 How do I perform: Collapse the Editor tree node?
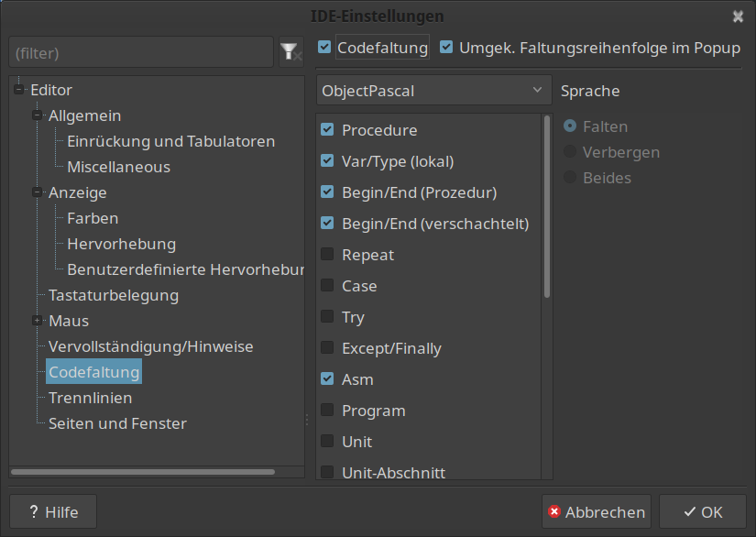pos(18,90)
